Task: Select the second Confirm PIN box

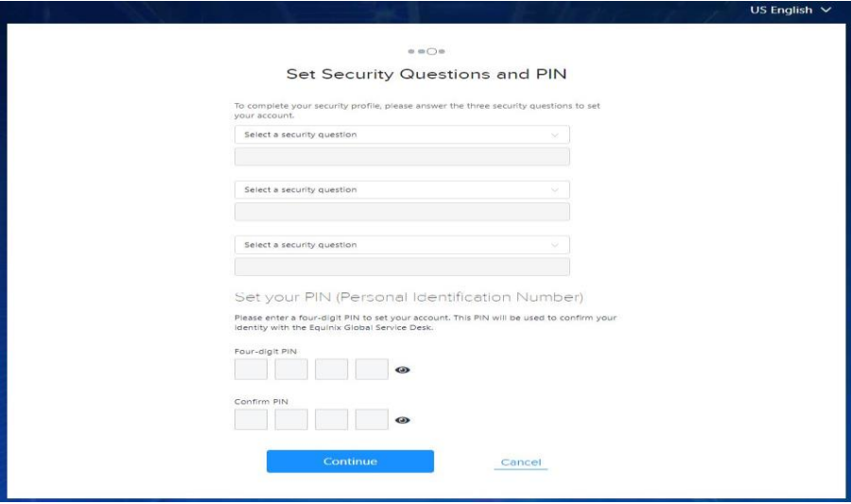Action: pyautogui.click(x=291, y=420)
